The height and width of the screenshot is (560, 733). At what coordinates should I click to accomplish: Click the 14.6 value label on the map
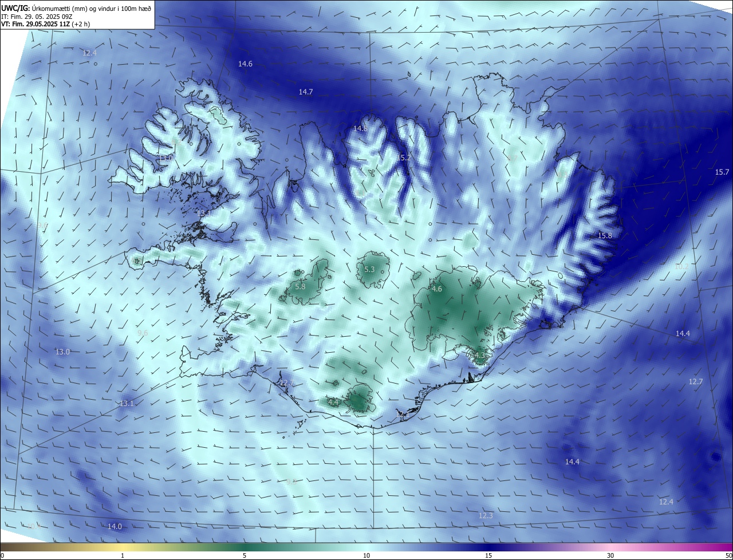pyautogui.click(x=245, y=64)
